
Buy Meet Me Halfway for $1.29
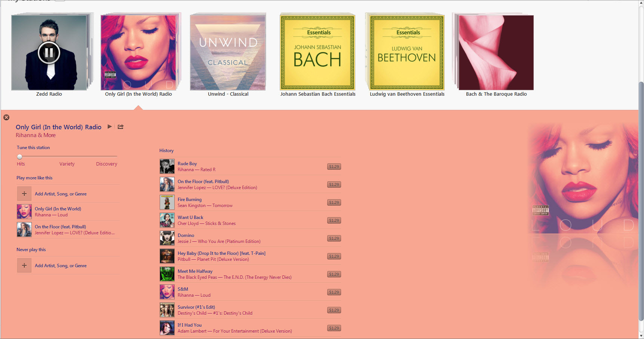pos(334,274)
